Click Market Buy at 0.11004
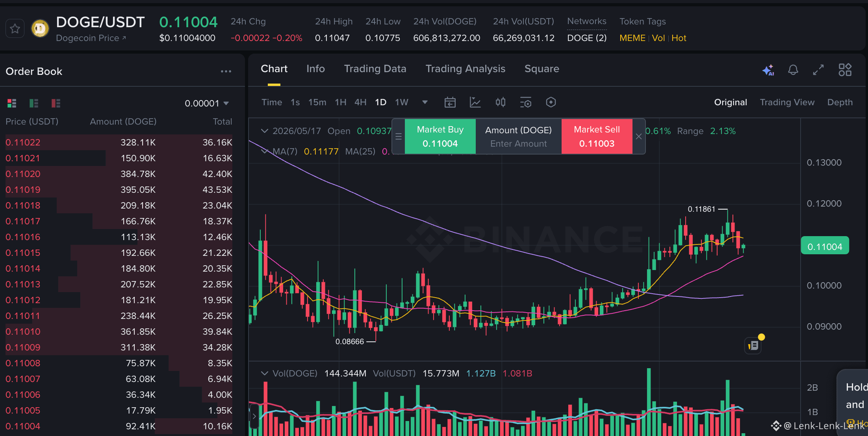Screen dimensions: 868x436 440,136
